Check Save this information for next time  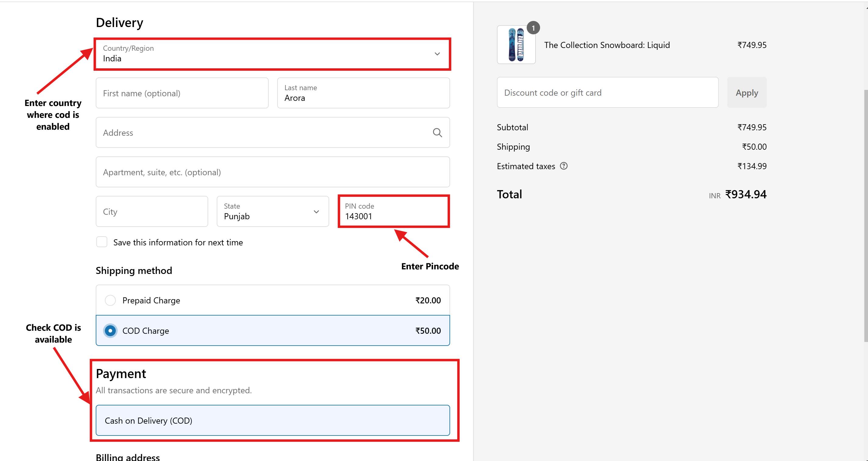pos(102,242)
